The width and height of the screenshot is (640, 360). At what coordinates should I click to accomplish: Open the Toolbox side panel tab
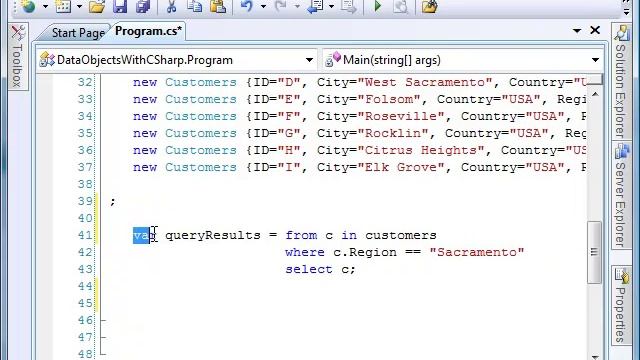point(18,56)
